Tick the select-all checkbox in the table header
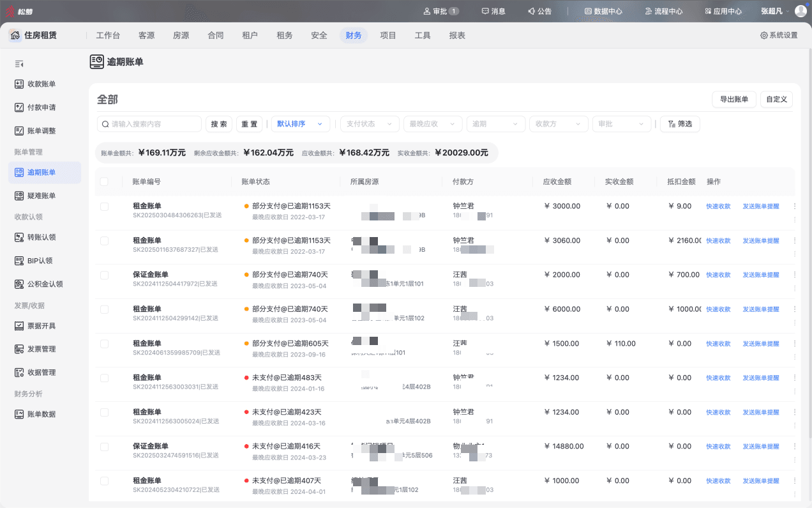This screenshot has width=812, height=508. click(104, 182)
